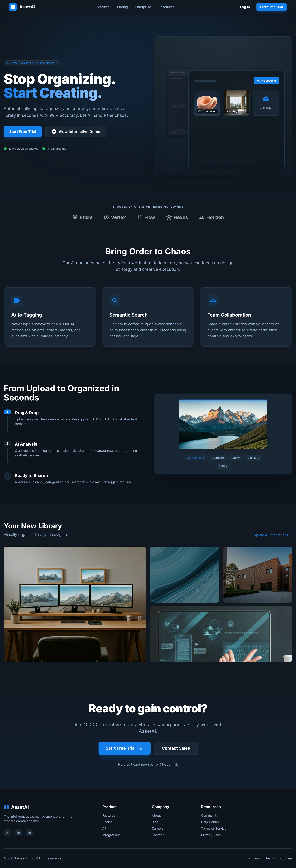Screen dimensions: 296x868
Task: Click the Prism diamond logo
Action: click(x=75, y=217)
